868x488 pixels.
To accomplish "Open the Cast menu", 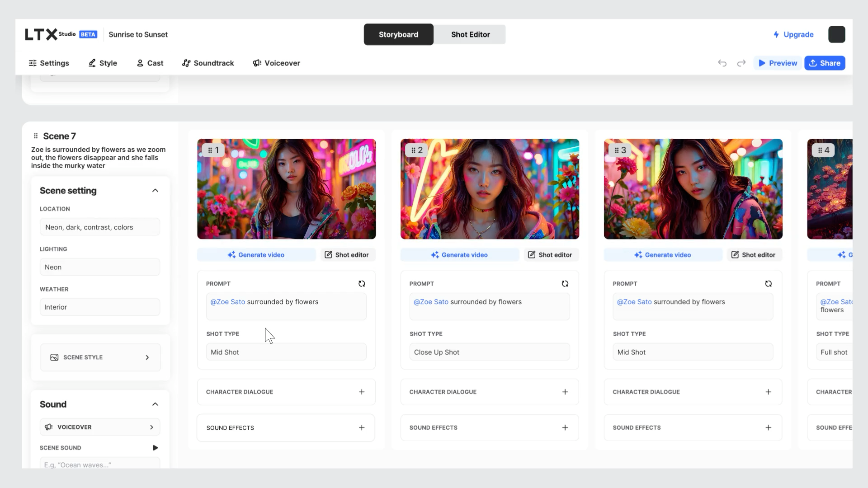I will point(150,63).
